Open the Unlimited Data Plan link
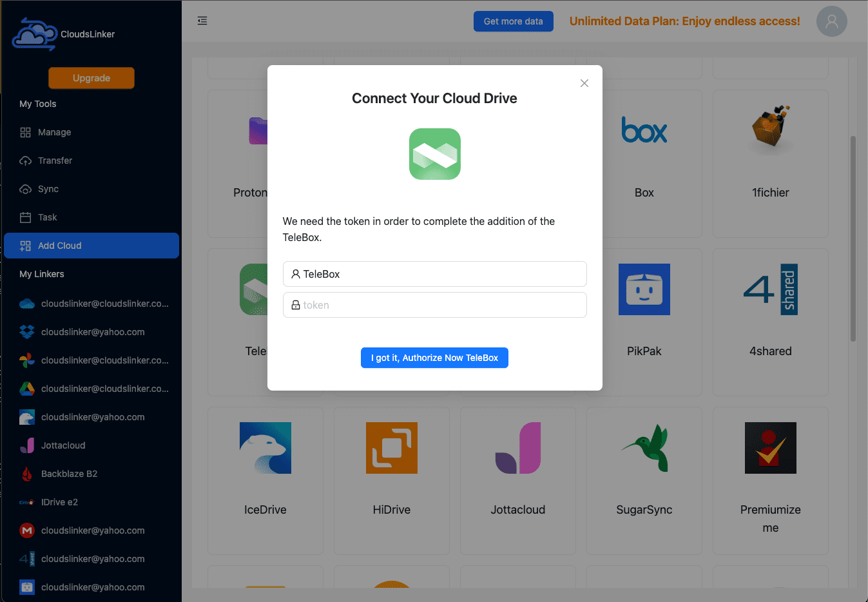Image resolution: width=868 pixels, height=602 pixels. pyautogui.click(x=685, y=21)
